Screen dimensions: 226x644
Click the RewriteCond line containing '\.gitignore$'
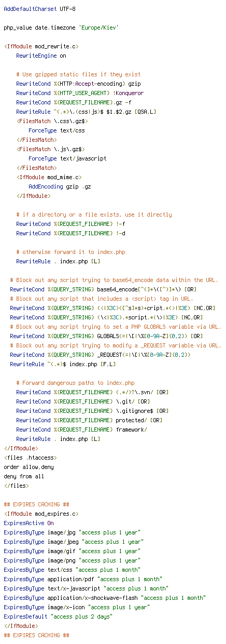92,411
